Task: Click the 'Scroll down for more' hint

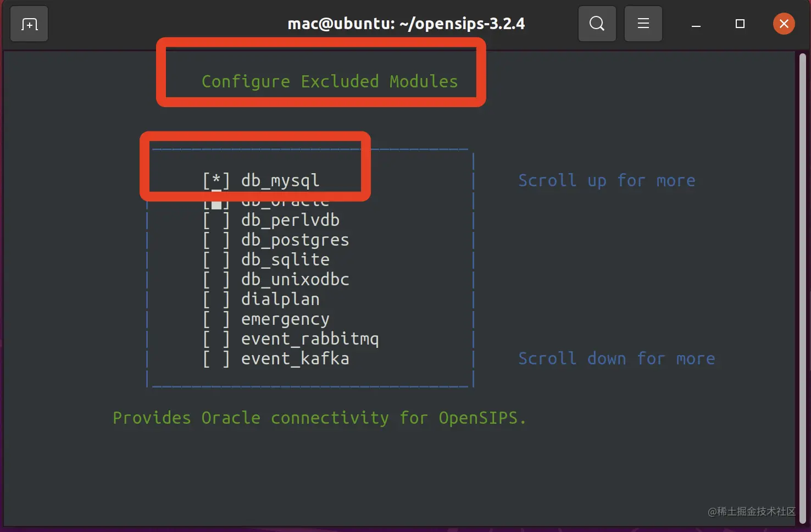Action: click(x=616, y=359)
